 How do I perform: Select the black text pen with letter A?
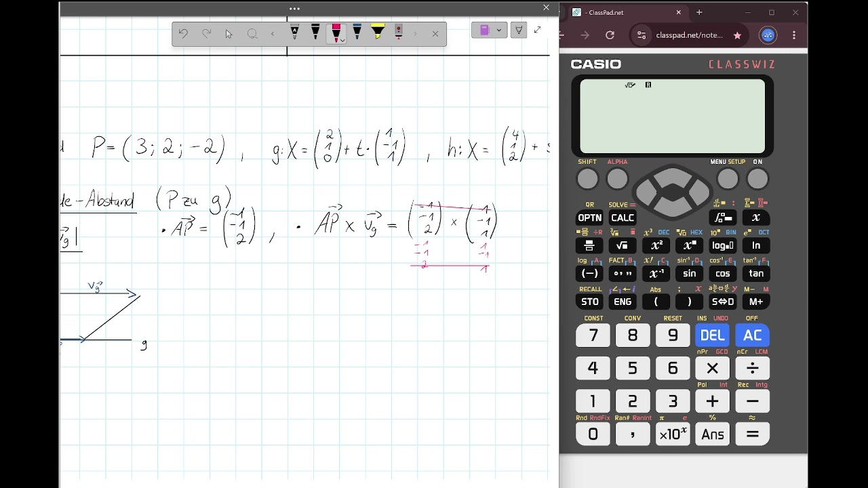[x=294, y=33]
